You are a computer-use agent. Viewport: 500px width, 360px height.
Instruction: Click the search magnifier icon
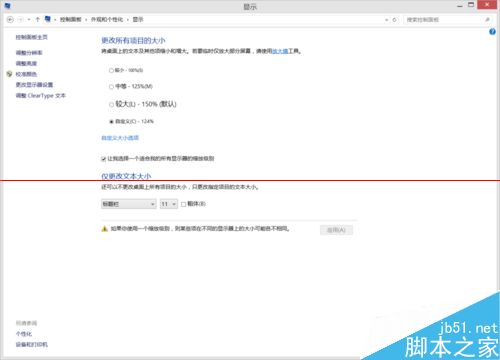(x=487, y=20)
